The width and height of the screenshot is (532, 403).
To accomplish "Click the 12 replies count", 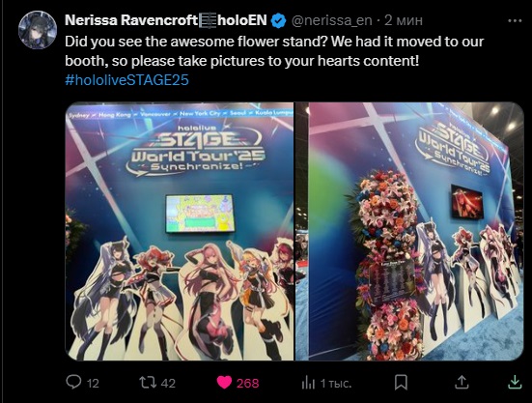I will [93, 384].
